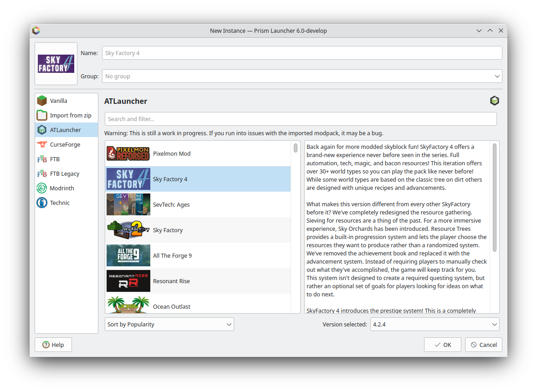
Task: Open the Sort by Popularity dropdown
Action: (x=169, y=324)
